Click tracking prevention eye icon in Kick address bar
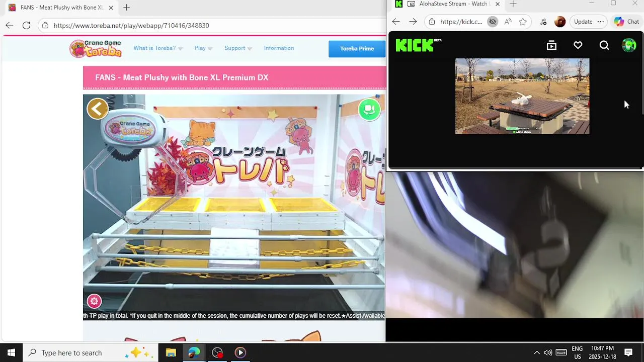 [493, 22]
